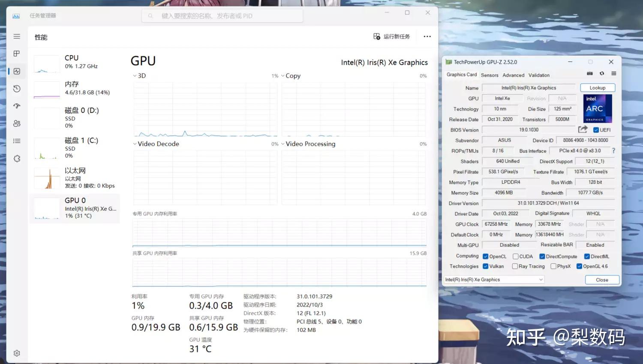This screenshot has height=364, width=643.
Task: Open GPU-Z's hamburger menu
Action: [614, 73]
